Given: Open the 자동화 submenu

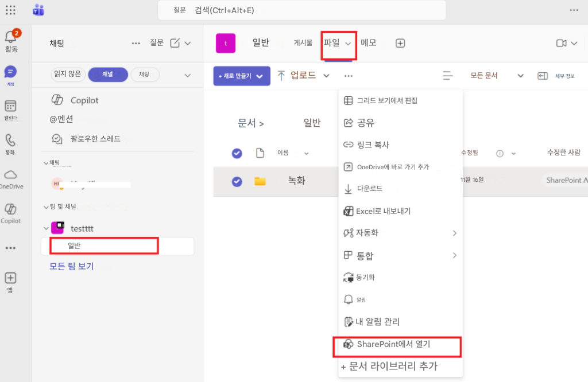Looking at the screenshot, I should click(400, 233).
